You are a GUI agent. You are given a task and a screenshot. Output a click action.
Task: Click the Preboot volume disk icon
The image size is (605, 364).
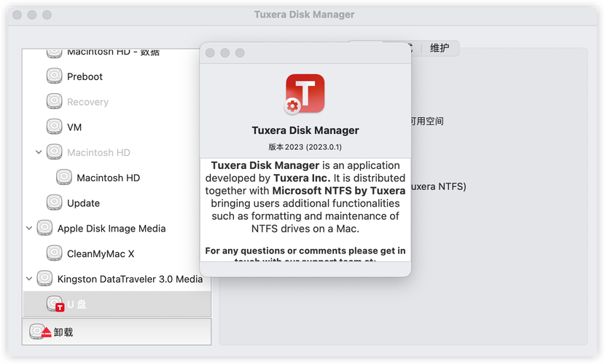55,76
